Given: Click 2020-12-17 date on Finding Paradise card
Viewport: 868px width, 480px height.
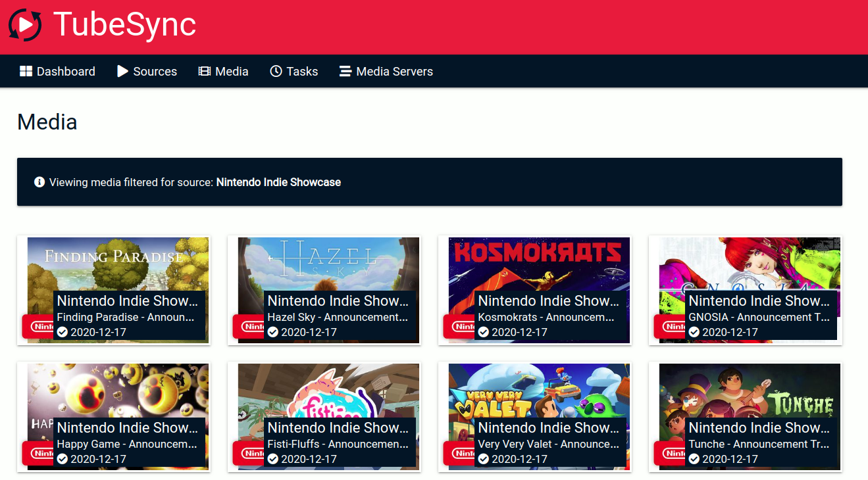Looking at the screenshot, I should pyautogui.click(x=98, y=332).
